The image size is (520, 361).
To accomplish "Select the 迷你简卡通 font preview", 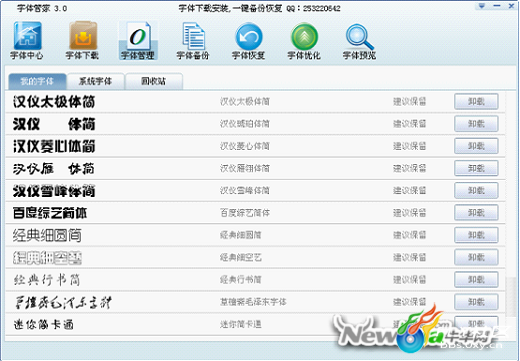I will coord(44,324).
